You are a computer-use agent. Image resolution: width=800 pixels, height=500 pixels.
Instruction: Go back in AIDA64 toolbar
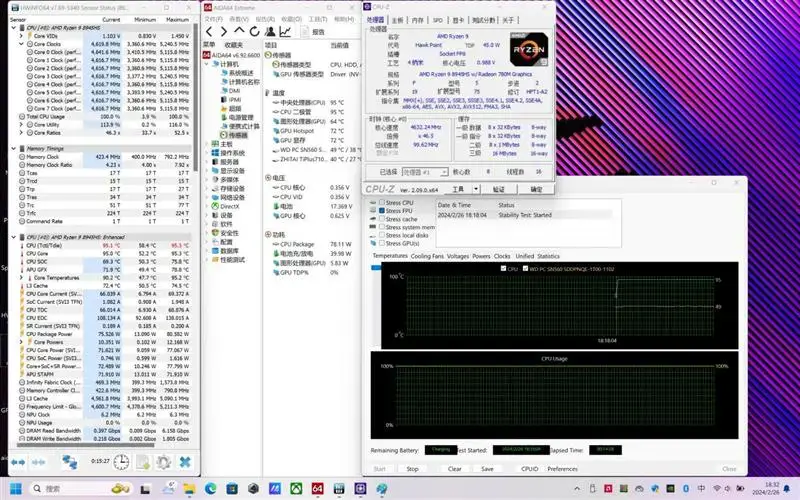pos(209,32)
